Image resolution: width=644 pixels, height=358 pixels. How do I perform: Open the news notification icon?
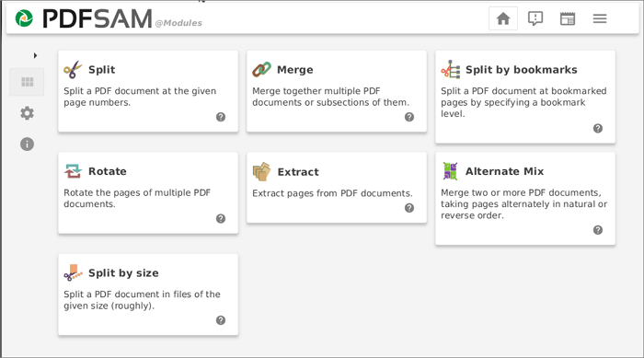(535, 18)
